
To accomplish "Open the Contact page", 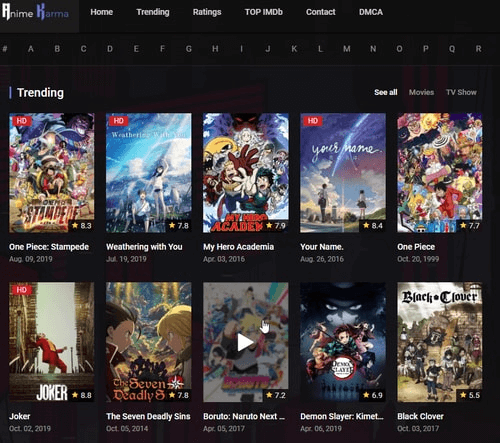I will coord(321,12).
